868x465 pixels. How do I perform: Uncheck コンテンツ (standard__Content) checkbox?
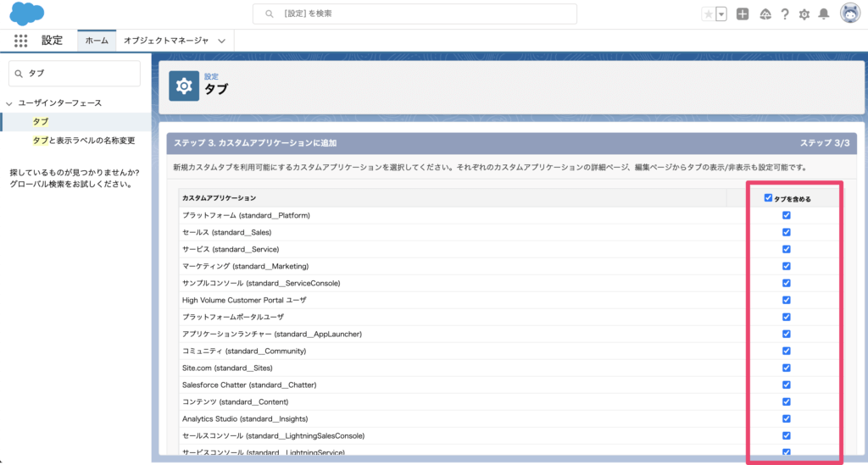(786, 402)
